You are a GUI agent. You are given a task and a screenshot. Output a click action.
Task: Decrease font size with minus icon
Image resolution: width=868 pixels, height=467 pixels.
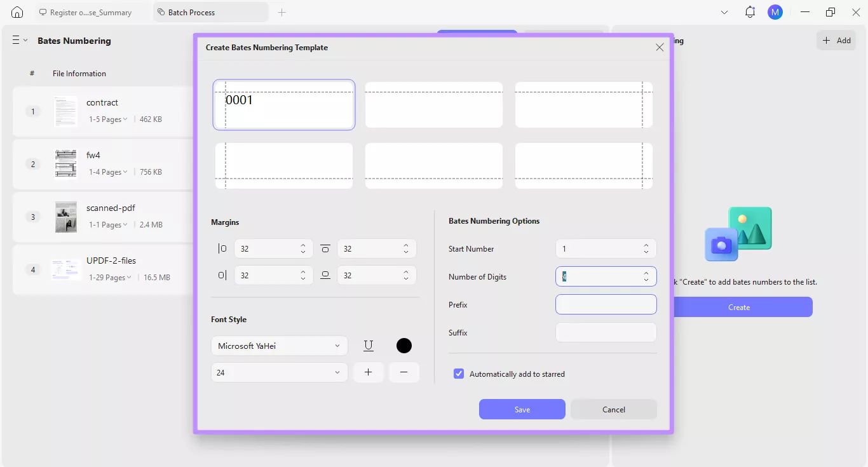pos(404,372)
